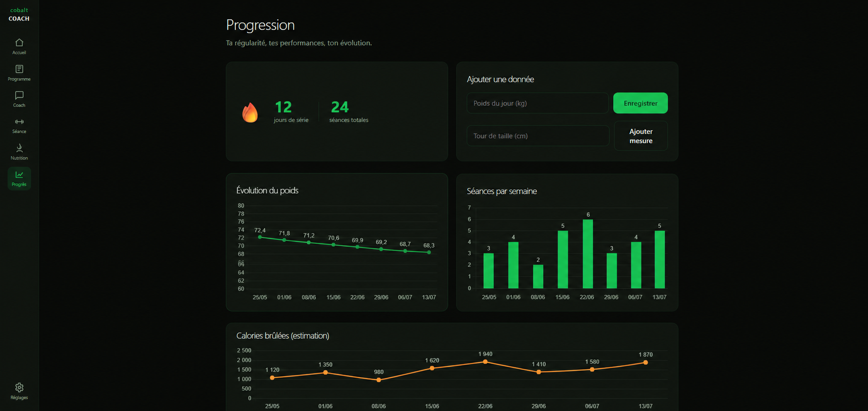Select the 1 870 calories data point

coord(646,362)
